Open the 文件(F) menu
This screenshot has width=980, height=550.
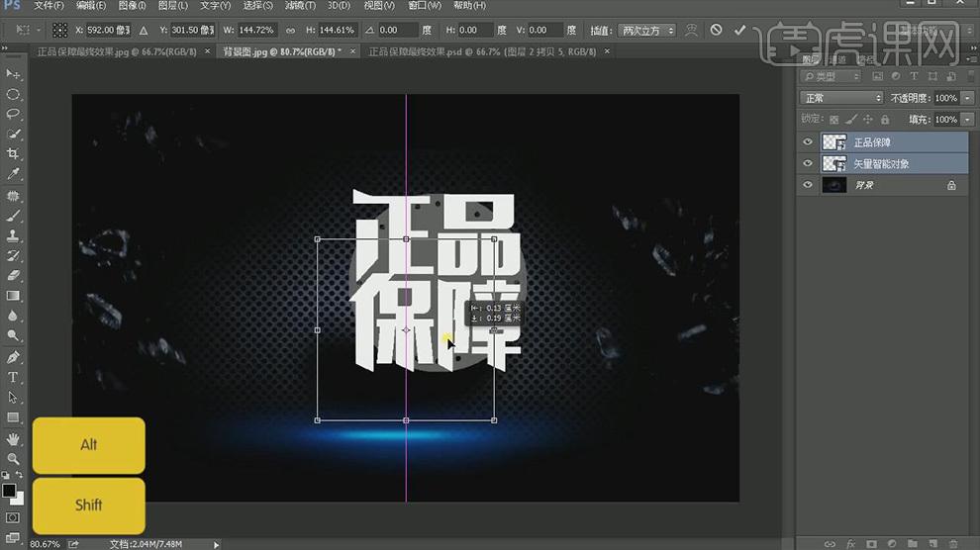[x=49, y=6]
